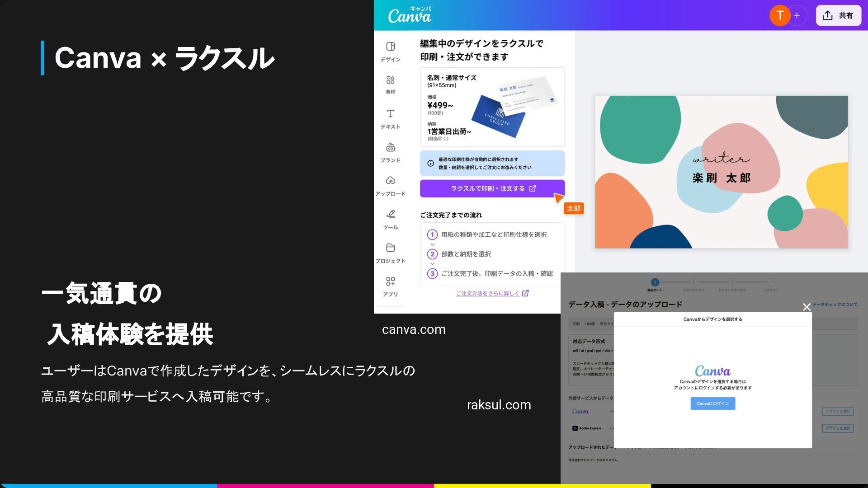
Task: Open the ブランド brand kit icon
Action: [391, 148]
